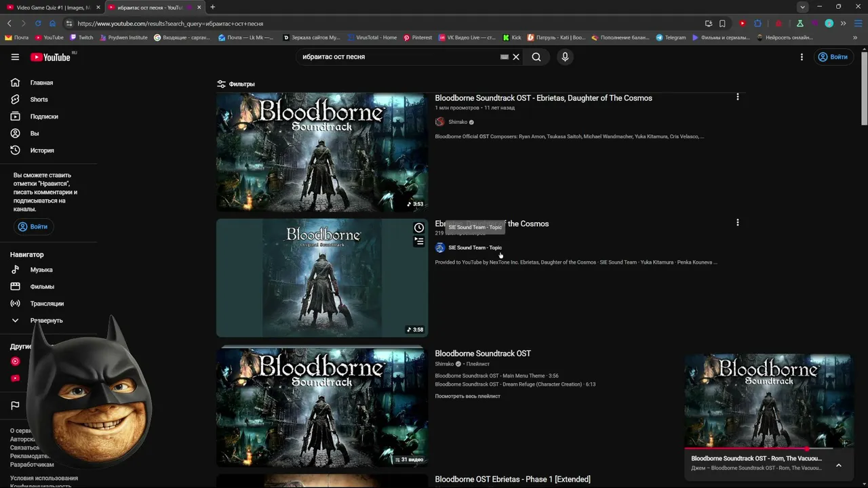Open Shorts in the sidebar
868x488 pixels.
click(39, 100)
